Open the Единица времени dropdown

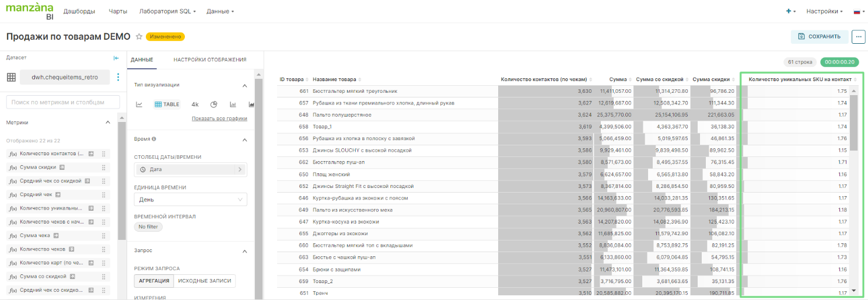pos(190,200)
